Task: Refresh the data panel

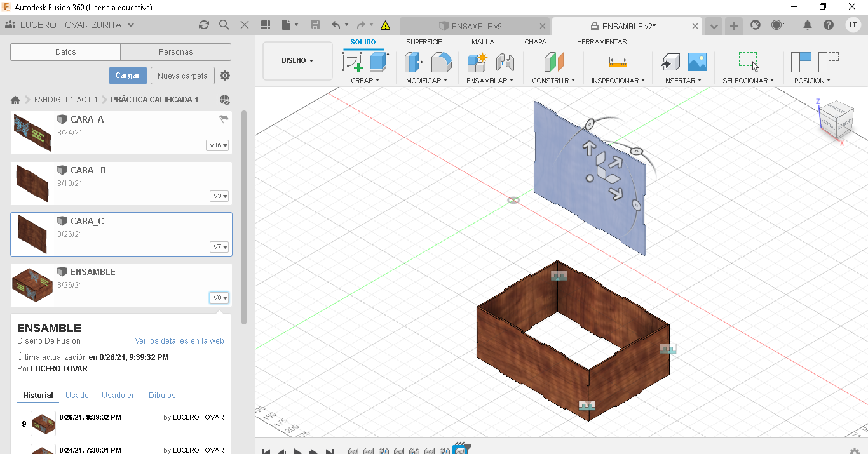Action: point(204,25)
